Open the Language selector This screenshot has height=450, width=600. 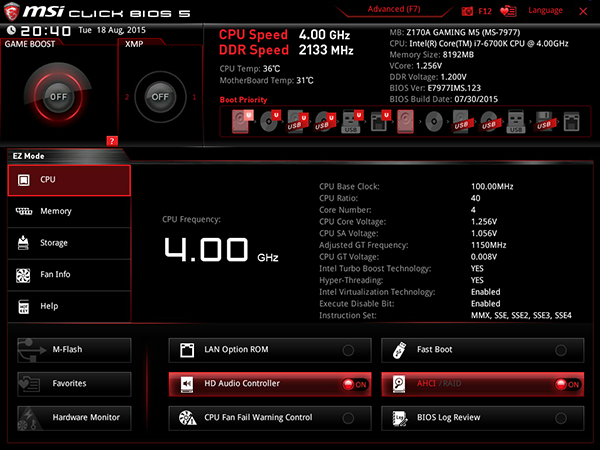[545, 10]
